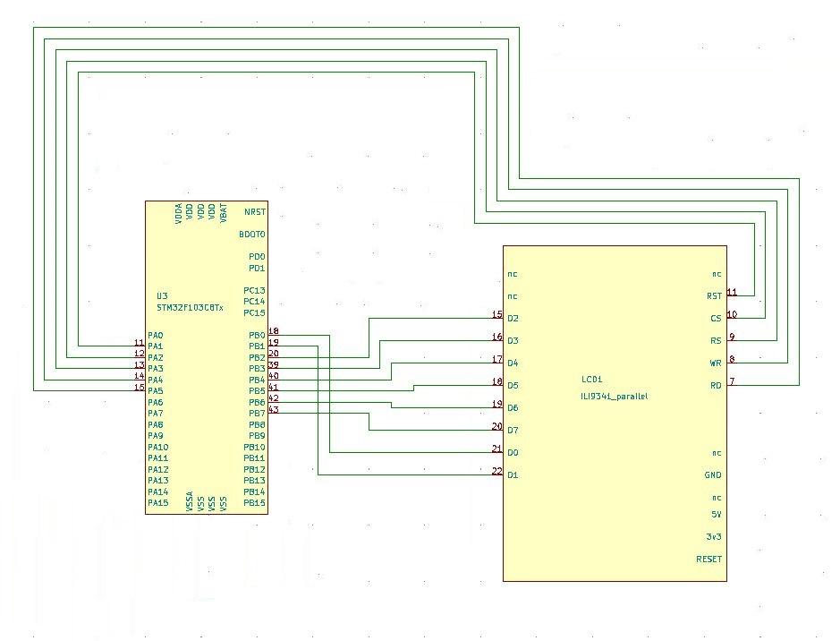Click the 5V pin label
The height and width of the screenshot is (641, 840).
(716, 515)
